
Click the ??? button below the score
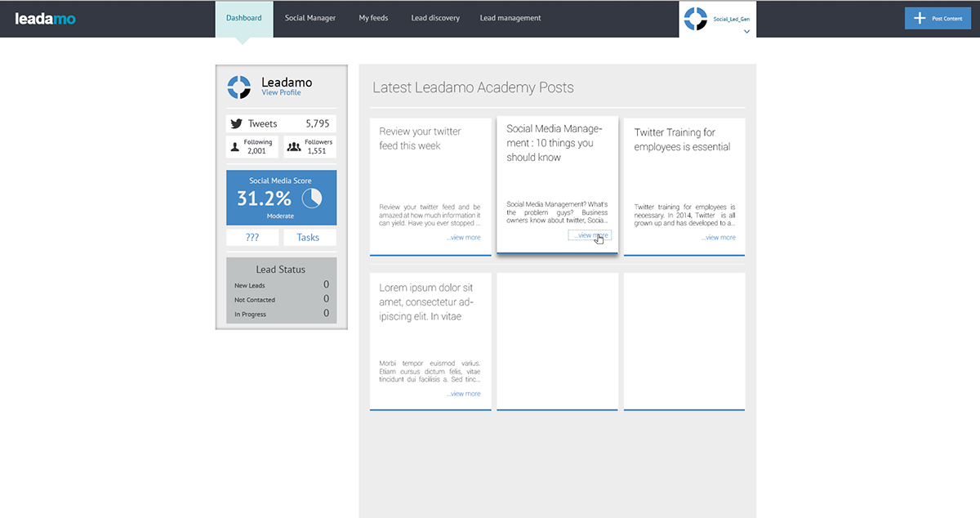(252, 237)
